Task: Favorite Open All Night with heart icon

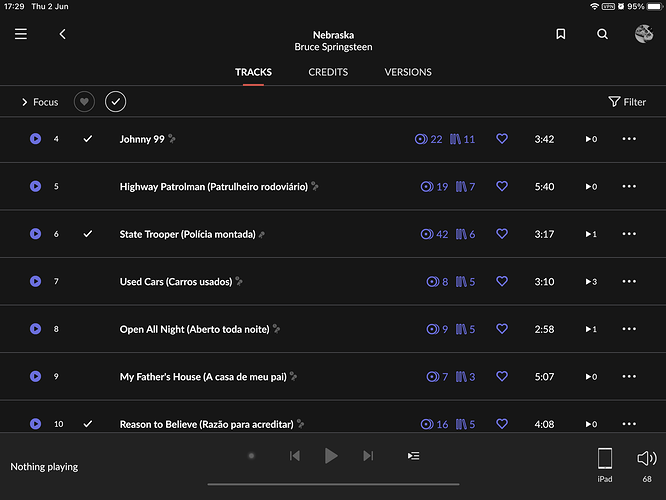Action: pos(502,329)
